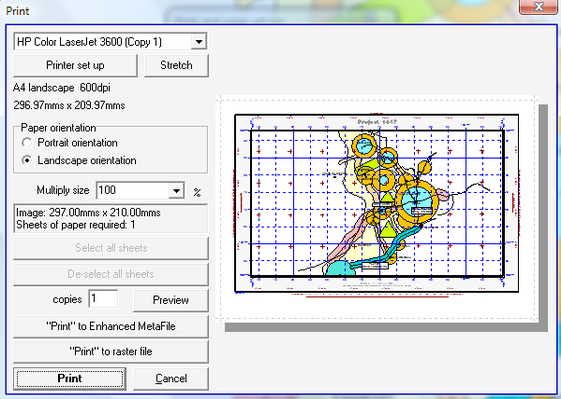This screenshot has width=561, height=399.
Task: Click the 'A4 landscape 600dpi' text
Action: point(62,88)
